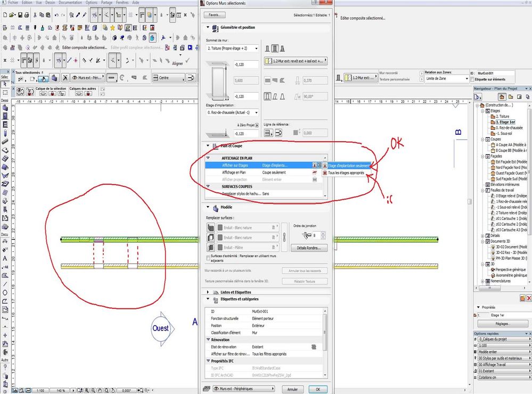Toggle other layers lock icon
The width and height of the screenshot is (532, 394).
(x=88, y=94)
